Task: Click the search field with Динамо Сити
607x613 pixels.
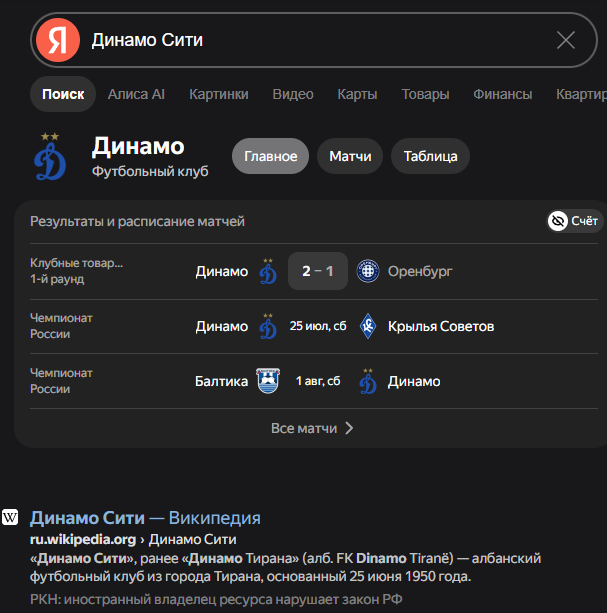Action: [x=314, y=40]
